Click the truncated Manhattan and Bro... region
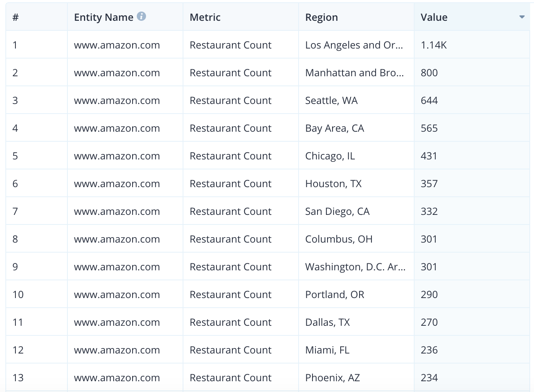The height and width of the screenshot is (392, 534). tap(355, 72)
